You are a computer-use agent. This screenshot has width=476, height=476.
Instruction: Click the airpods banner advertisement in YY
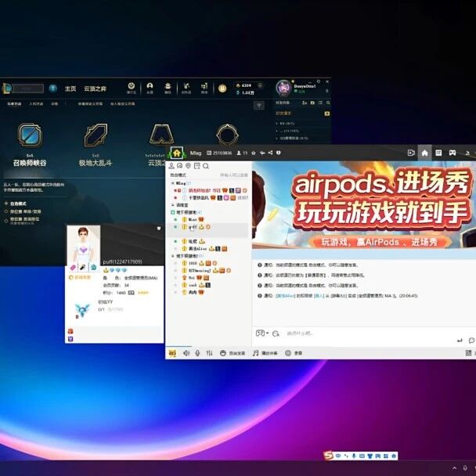[364, 204]
